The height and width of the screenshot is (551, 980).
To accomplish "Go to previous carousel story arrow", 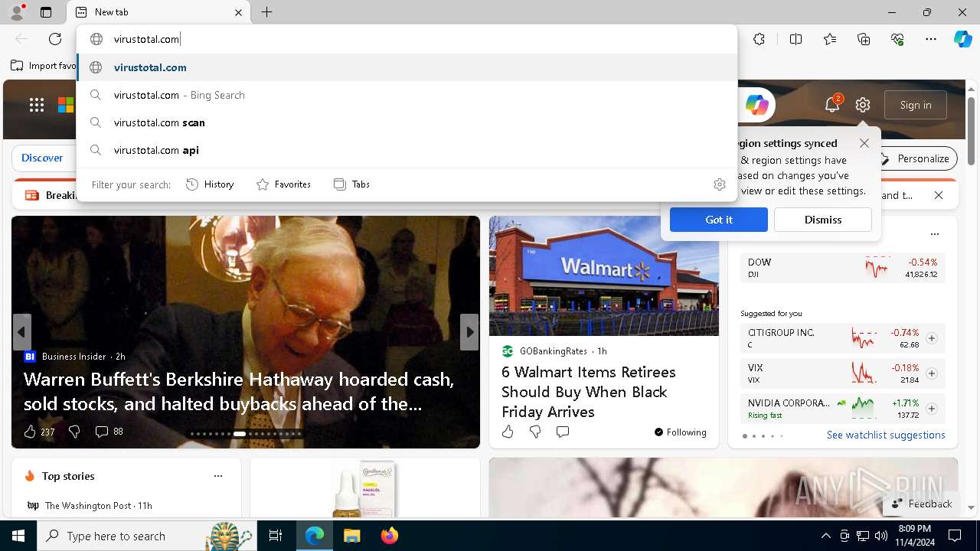I will click(21, 332).
